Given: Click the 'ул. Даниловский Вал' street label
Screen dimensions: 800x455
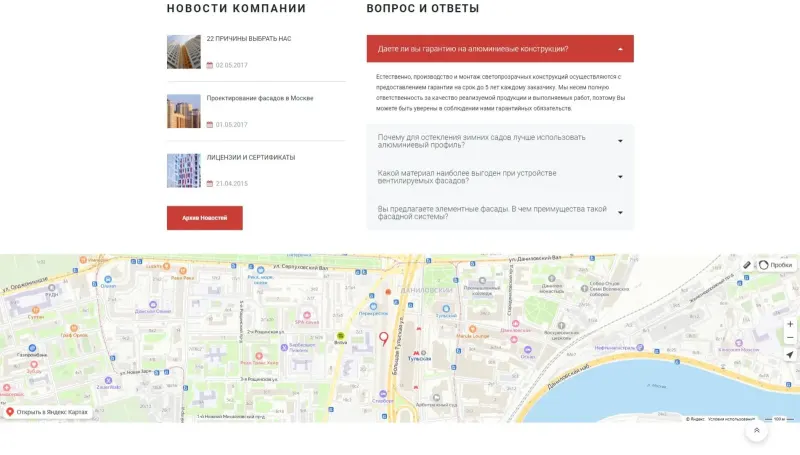Looking at the screenshot, I should click(x=535, y=259).
